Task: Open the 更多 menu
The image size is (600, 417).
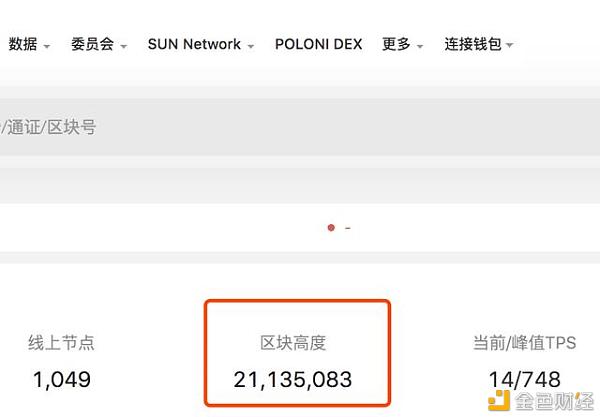Action: click(396, 44)
